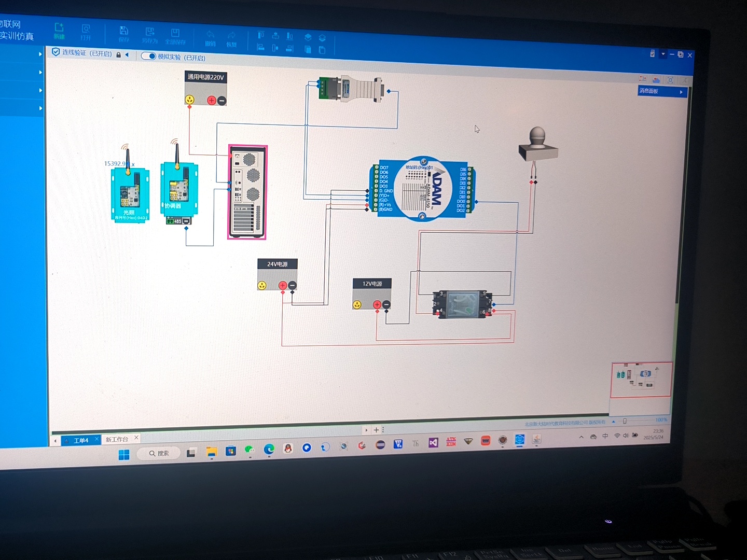Screen dimensions: 747x560
Task: Select the lamp component on canvas
Action: [x=538, y=145]
